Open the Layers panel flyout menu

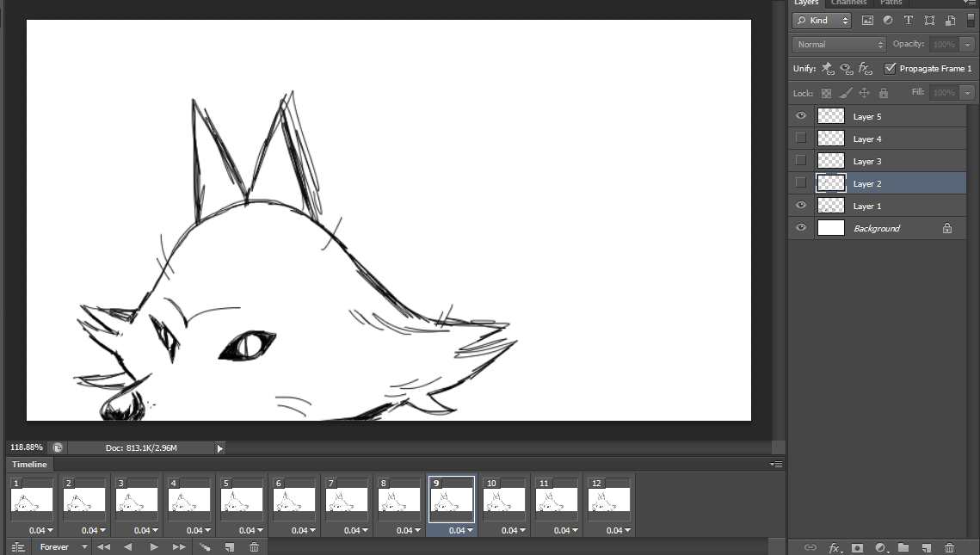tap(970, 3)
